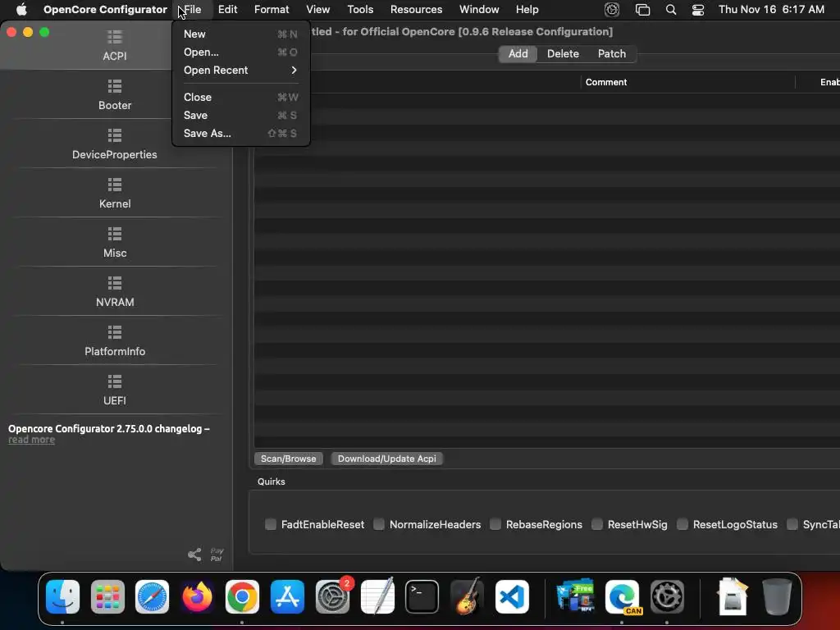Choose Close from the File menu
The height and width of the screenshot is (630, 840).
coord(240,97)
